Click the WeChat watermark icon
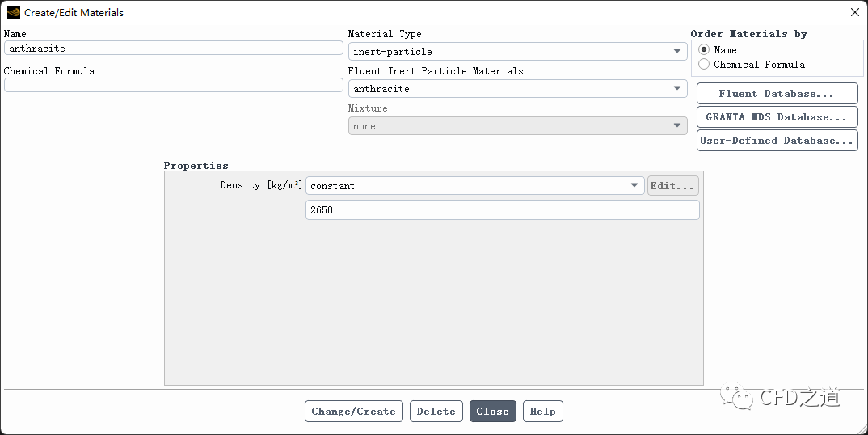 737,396
